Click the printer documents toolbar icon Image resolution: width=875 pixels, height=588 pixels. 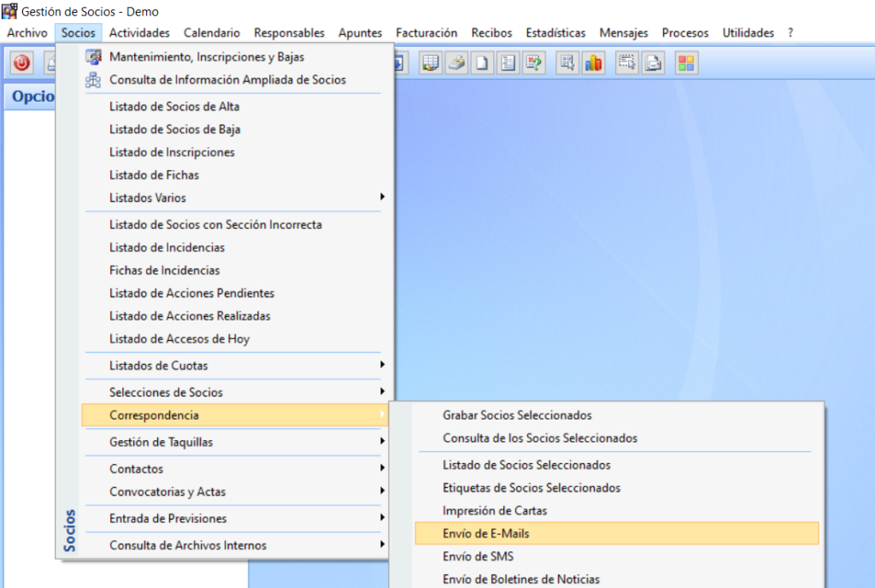click(x=654, y=63)
